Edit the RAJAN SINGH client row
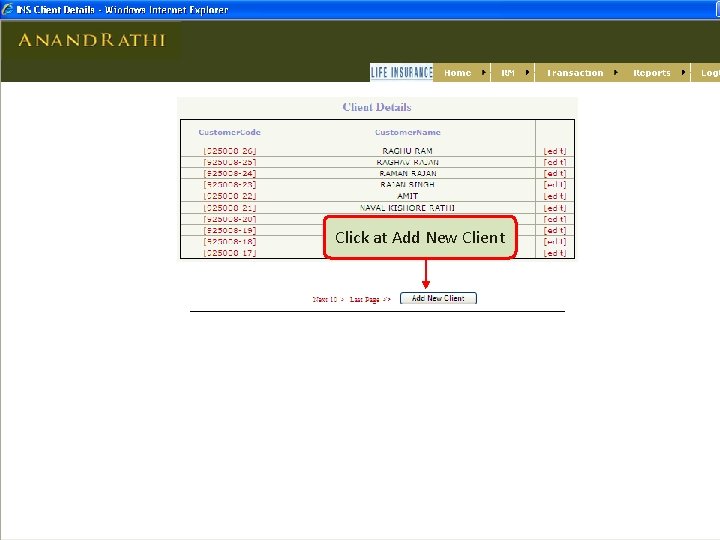This screenshot has width=720, height=540. [555, 185]
